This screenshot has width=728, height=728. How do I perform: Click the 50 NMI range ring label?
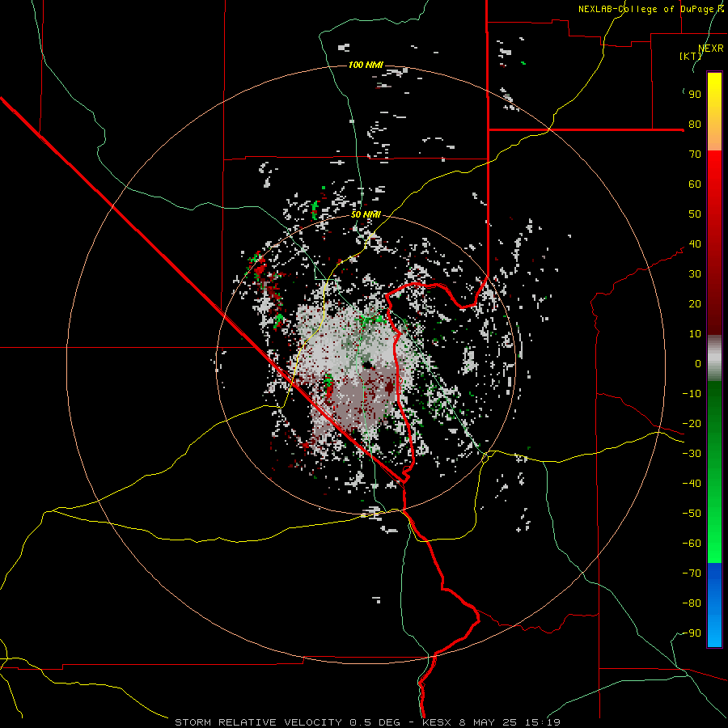(366, 214)
